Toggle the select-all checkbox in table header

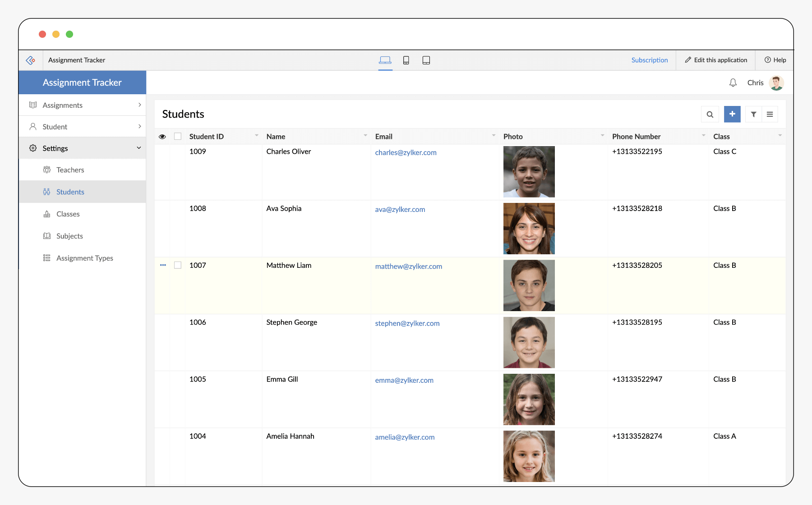coord(178,137)
